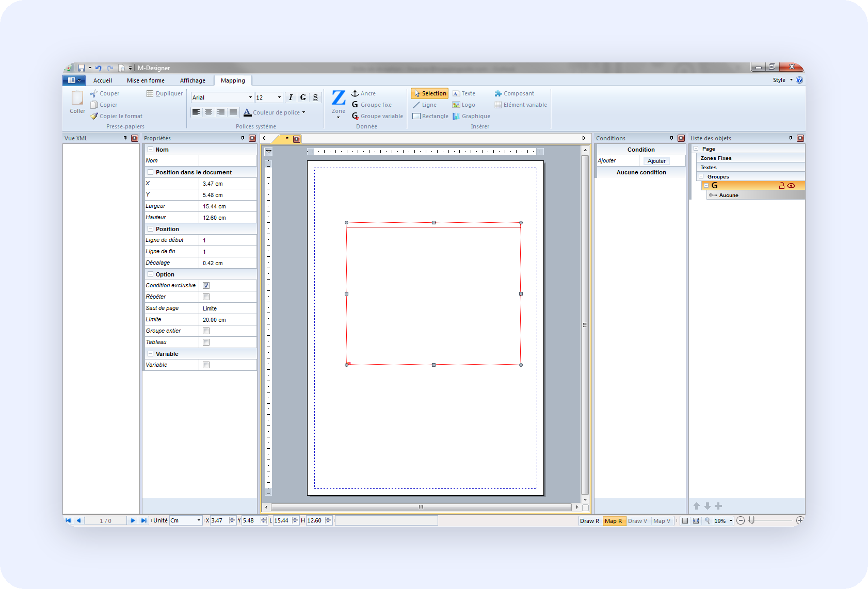Viewport: 868px width, 589px height.
Task: Open the Unité Cm dropdown
Action: click(x=199, y=520)
